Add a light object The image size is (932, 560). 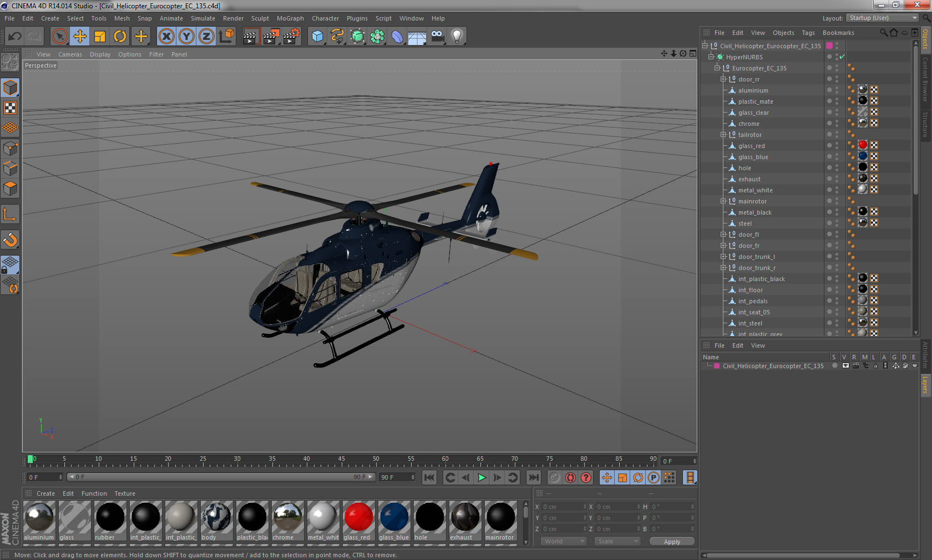(457, 37)
